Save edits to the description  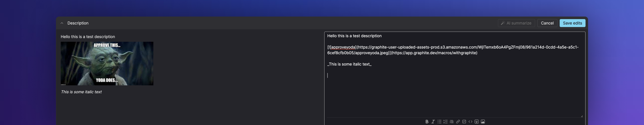573,23
